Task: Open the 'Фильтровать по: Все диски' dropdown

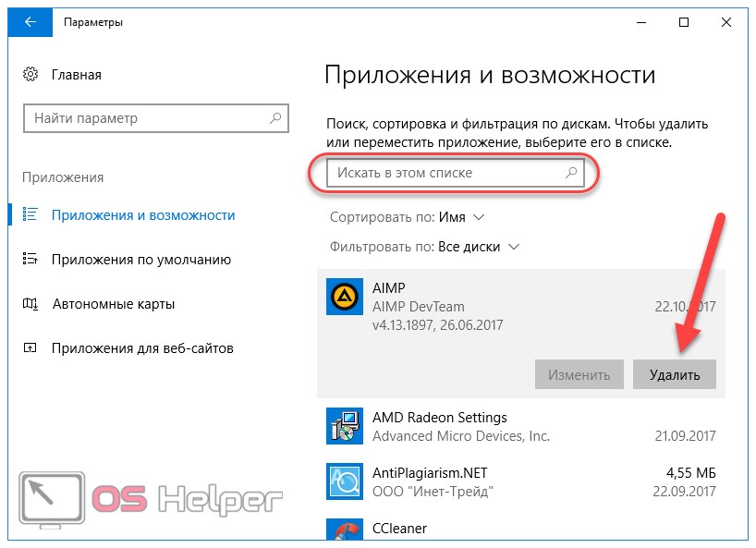Action: point(424,247)
